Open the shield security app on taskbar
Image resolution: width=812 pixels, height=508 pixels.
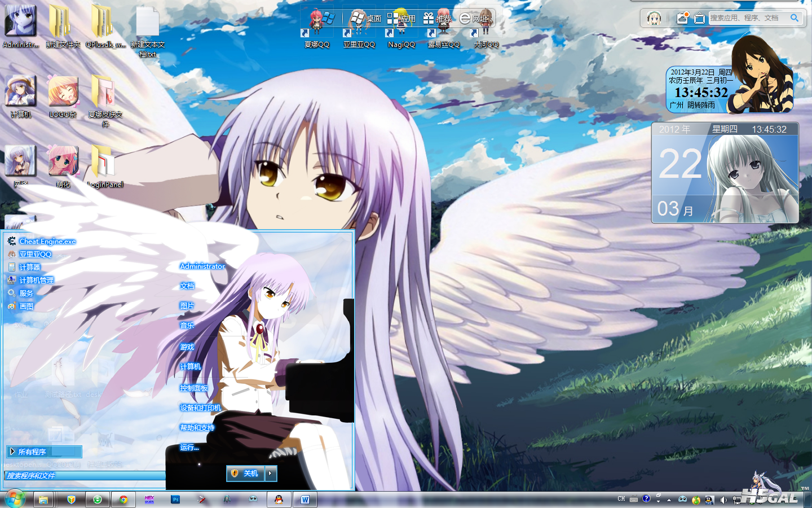pos(71,500)
